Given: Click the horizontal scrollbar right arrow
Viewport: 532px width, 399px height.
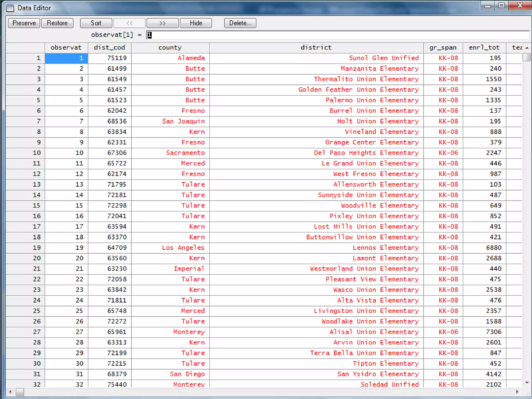Looking at the screenshot, I should coord(517,392).
